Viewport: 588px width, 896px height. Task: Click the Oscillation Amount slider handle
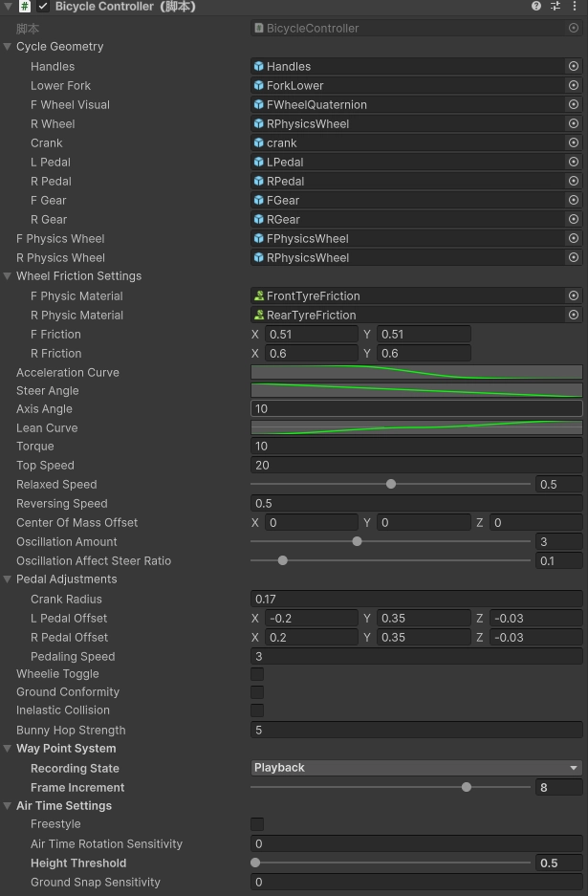point(358,541)
